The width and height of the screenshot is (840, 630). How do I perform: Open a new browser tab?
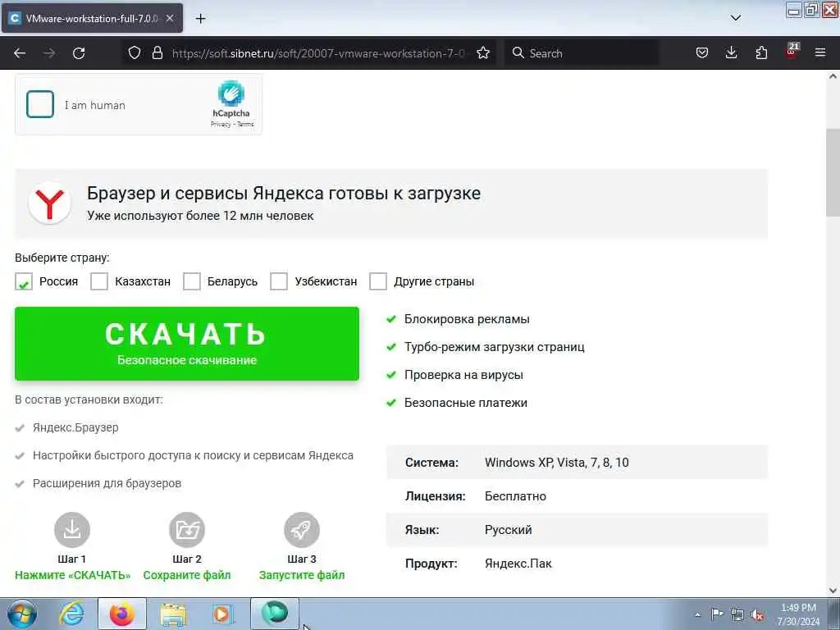click(200, 19)
